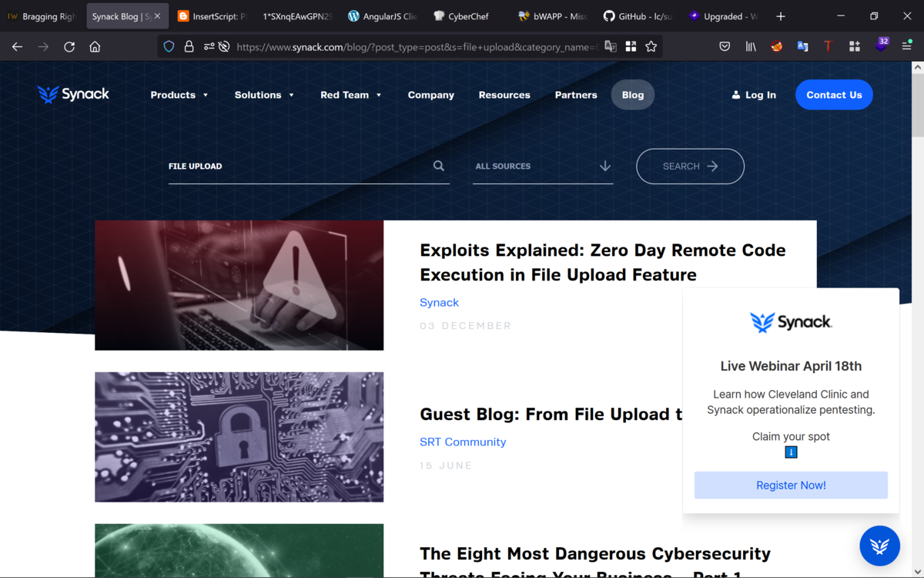Switch to the GitHub tab
Image resolution: width=924 pixels, height=578 pixels.
(x=638, y=16)
